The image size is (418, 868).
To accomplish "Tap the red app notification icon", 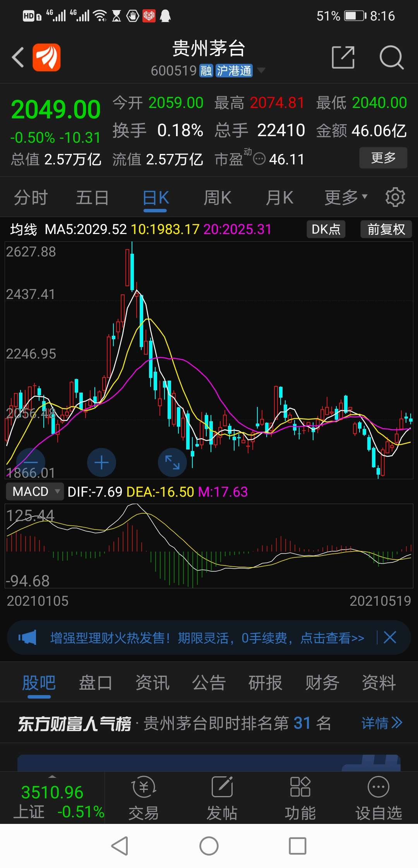I will (149, 16).
